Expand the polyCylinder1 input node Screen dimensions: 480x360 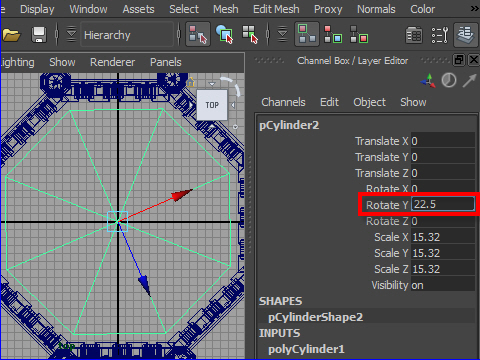306,349
